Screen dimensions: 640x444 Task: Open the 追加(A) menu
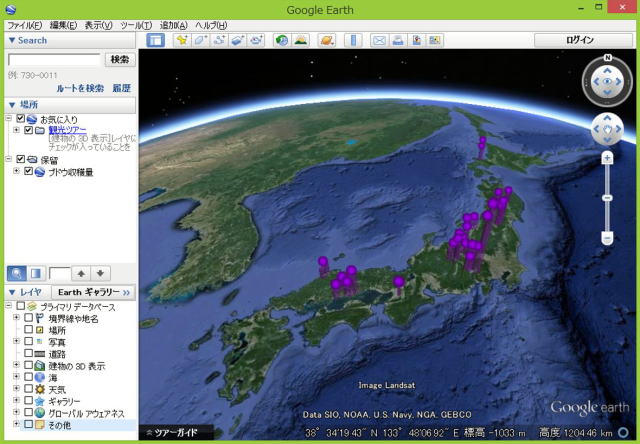point(173,25)
